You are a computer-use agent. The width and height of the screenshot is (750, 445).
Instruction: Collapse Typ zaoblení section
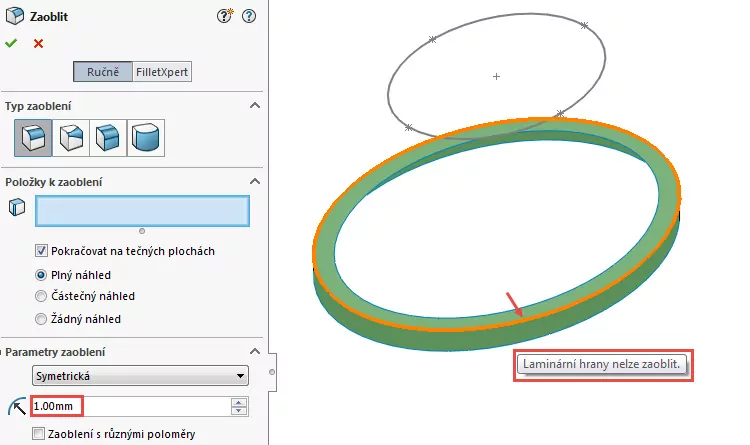coord(255,105)
